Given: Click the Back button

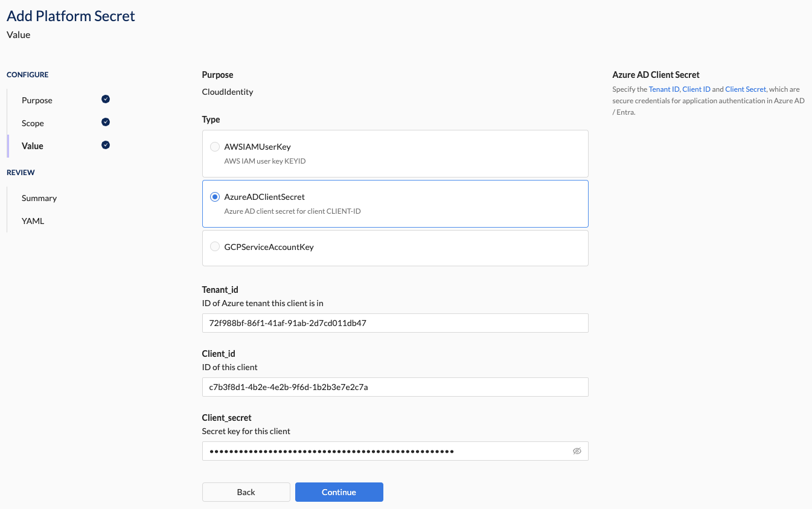Looking at the screenshot, I should (246, 492).
